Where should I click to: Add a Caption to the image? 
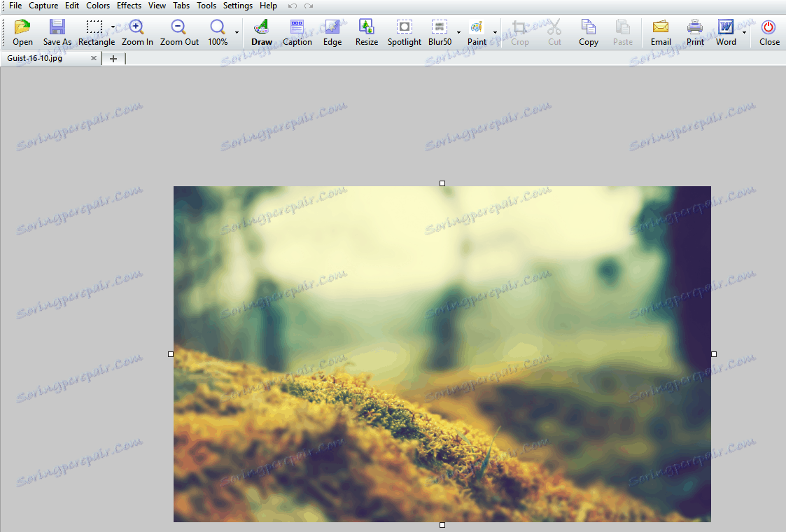coord(297,33)
